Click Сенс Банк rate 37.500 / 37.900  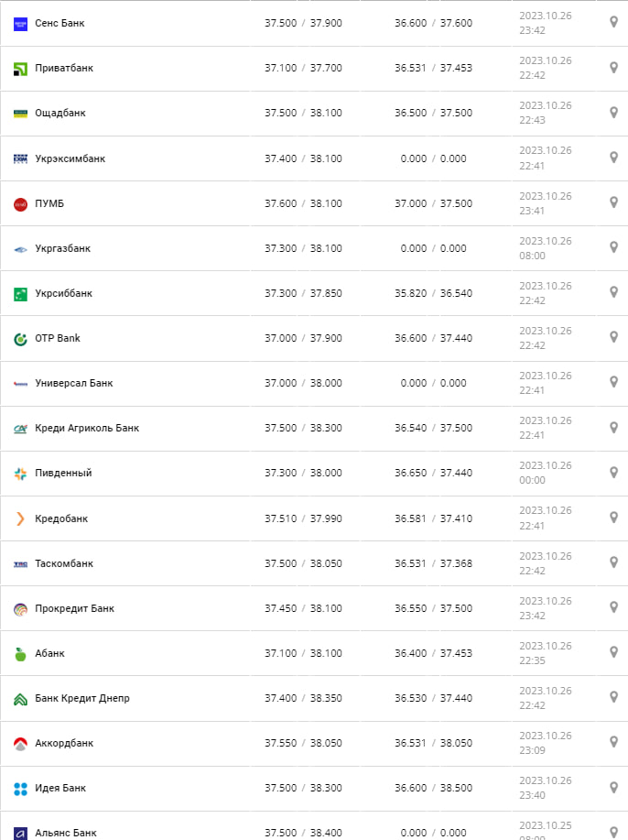(303, 23)
